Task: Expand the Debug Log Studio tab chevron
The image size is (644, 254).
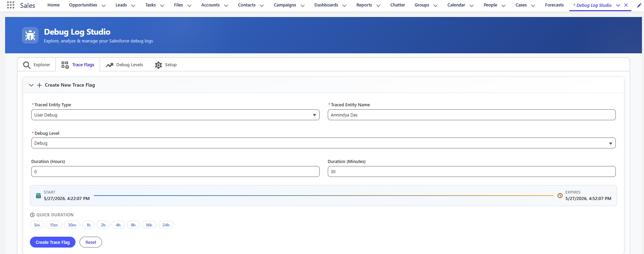Action: (x=618, y=5)
